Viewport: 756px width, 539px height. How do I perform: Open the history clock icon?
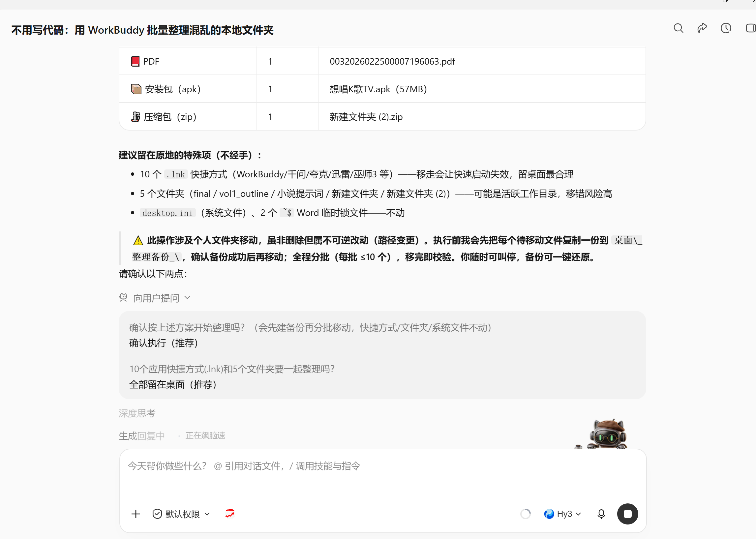pos(726,29)
